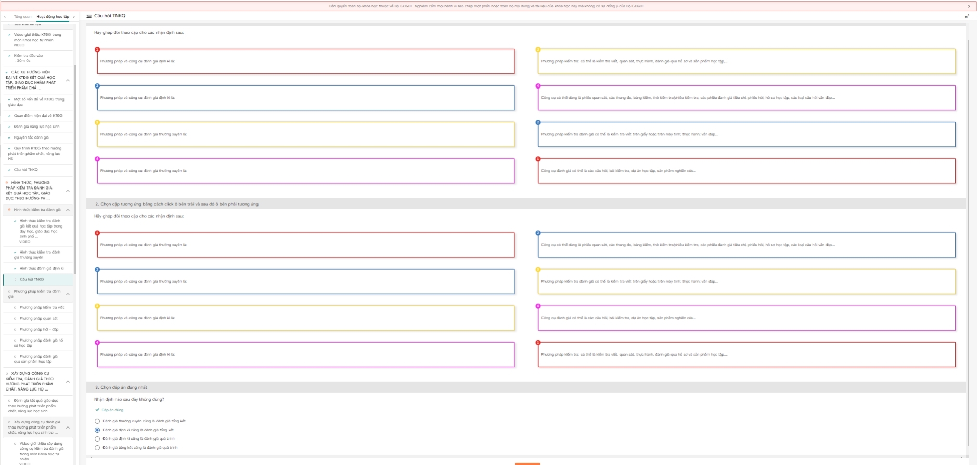Click the right arrow after 'Hoạt động học tập' tab
This screenshot has width=980, height=465.
74,17
